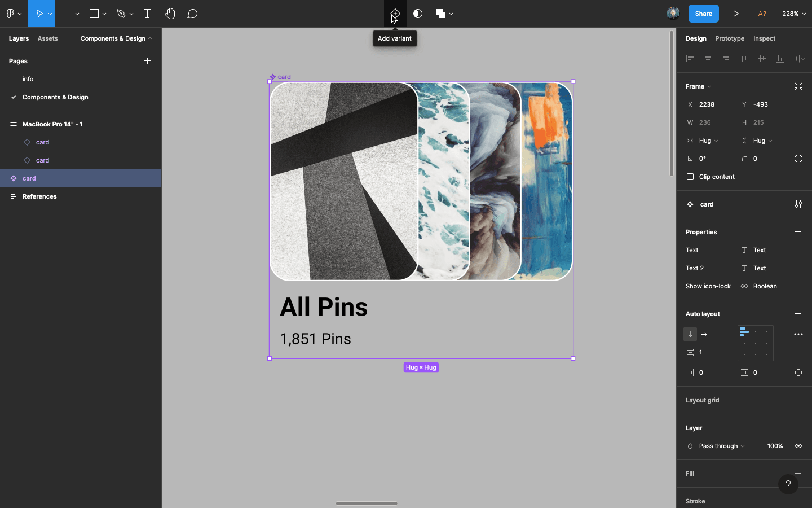The image size is (812, 508).
Task: Set auto layout direction to horizontal
Action: pyautogui.click(x=704, y=334)
